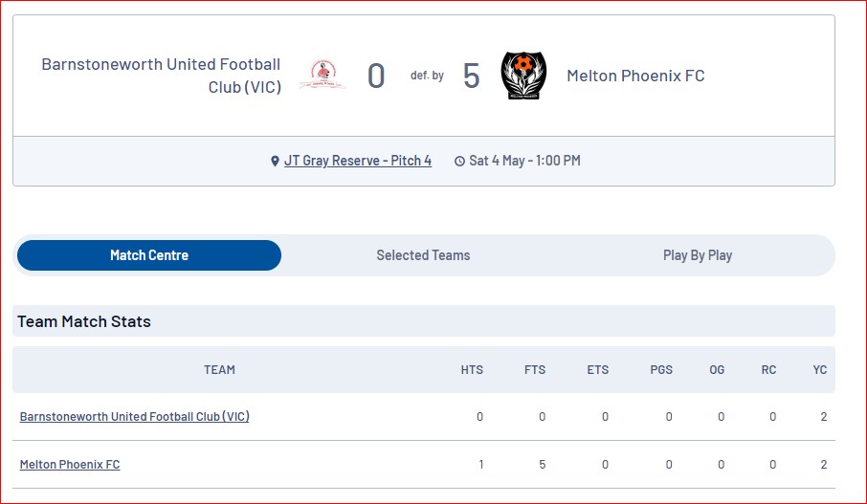Open the JT Gray Reserve - Pitch 4 link
Image resolution: width=867 pixels, height=504 pixels.
click(358, 161)
